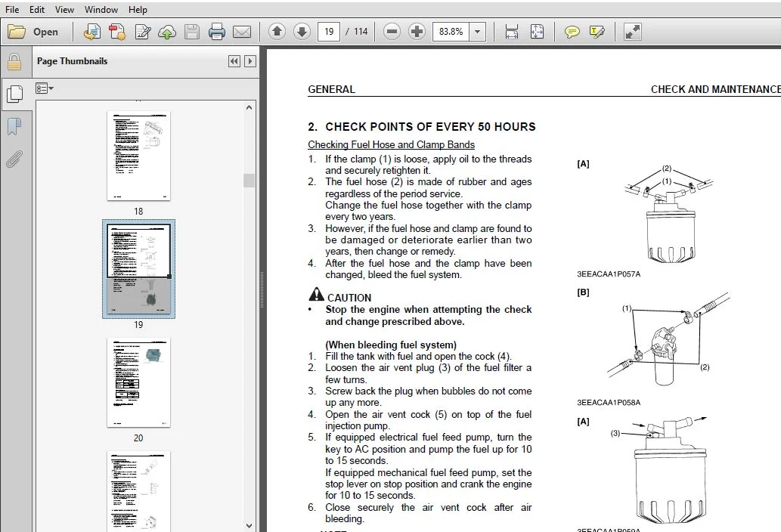Open the Help menu
Viewport: 781px width, 532px height.
pyautogui.click(x=138, y=10)
